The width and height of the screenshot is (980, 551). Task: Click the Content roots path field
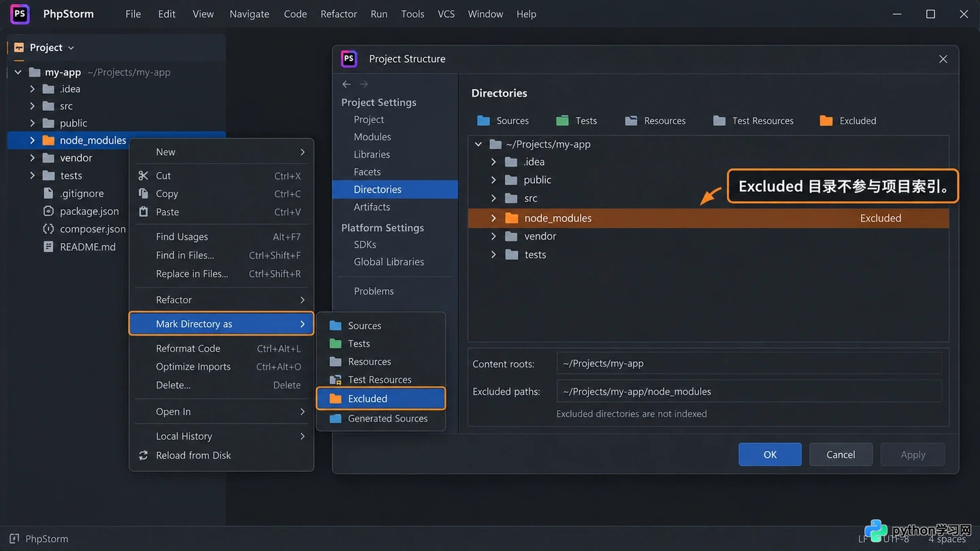point(749,363)
